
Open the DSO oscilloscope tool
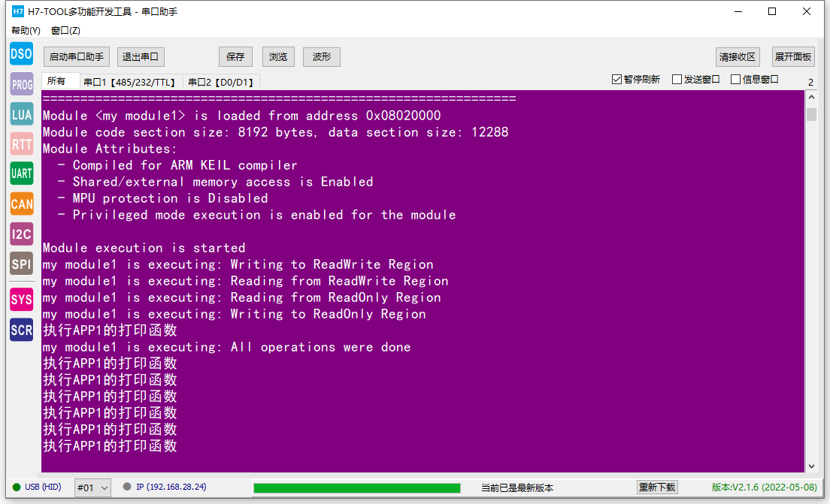click(x=22, y=54)
